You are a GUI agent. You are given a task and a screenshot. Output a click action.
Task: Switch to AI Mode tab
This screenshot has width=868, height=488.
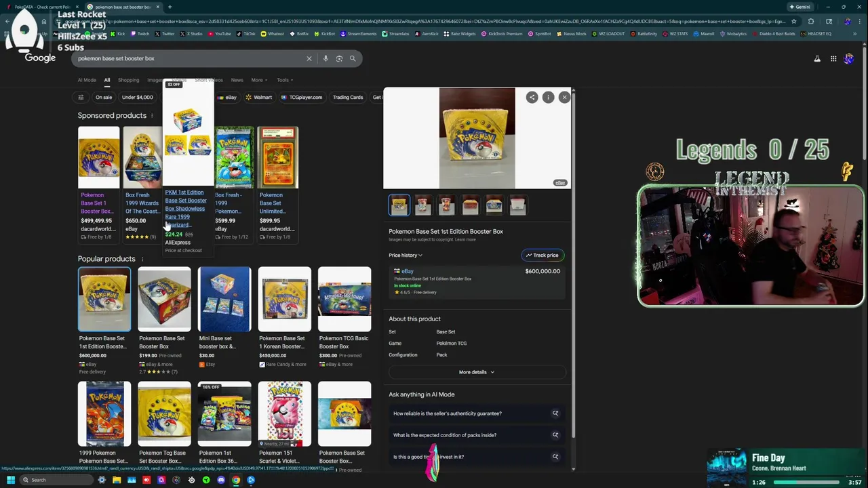click(x=87, y=80)
